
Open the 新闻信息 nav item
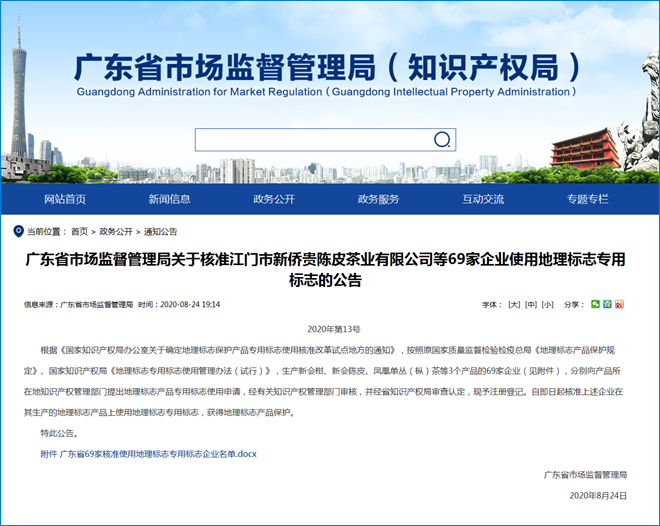169,199
